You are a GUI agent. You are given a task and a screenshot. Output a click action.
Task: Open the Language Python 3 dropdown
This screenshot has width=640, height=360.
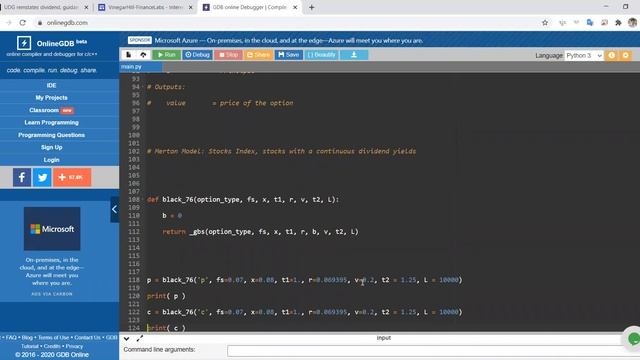[x=584, y=56]
